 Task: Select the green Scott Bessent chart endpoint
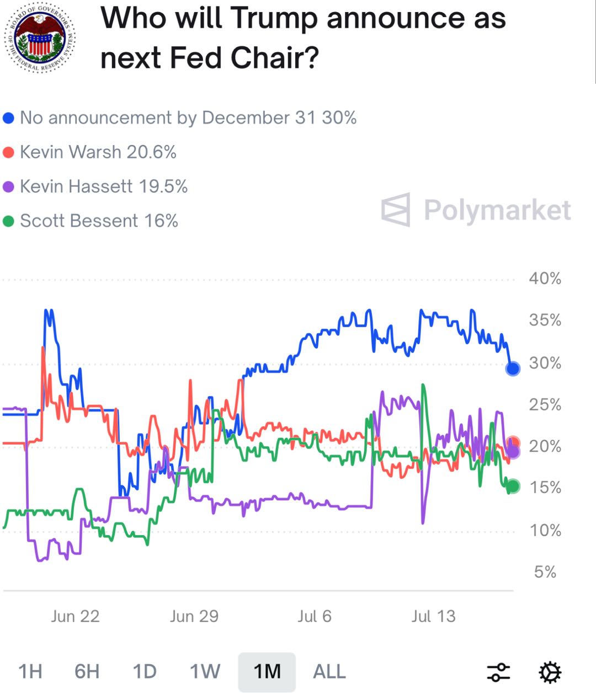[x=513, y=486]
